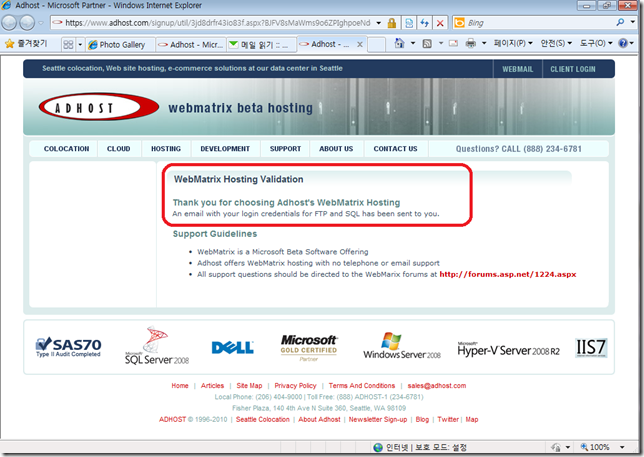
Task: Click the SQL Server 2008 logo
Action: tap(157, 346)
